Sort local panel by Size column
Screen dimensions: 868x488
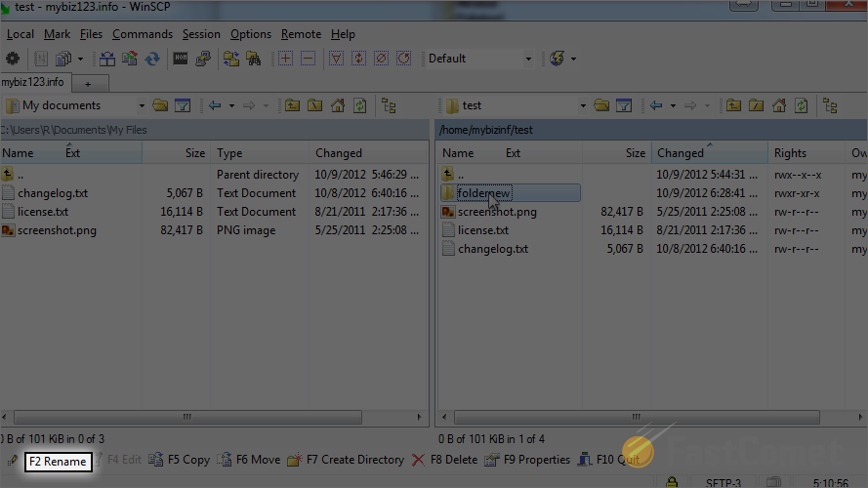tap(176, 152)
